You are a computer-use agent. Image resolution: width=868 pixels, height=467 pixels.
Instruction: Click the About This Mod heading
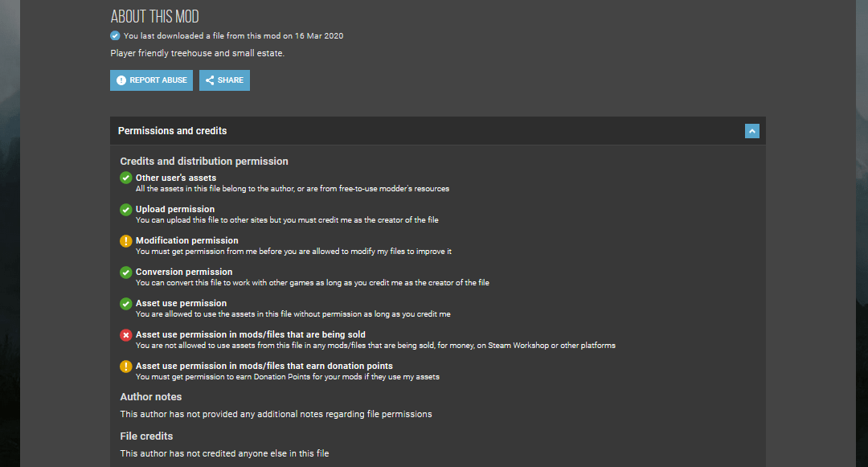154,17
